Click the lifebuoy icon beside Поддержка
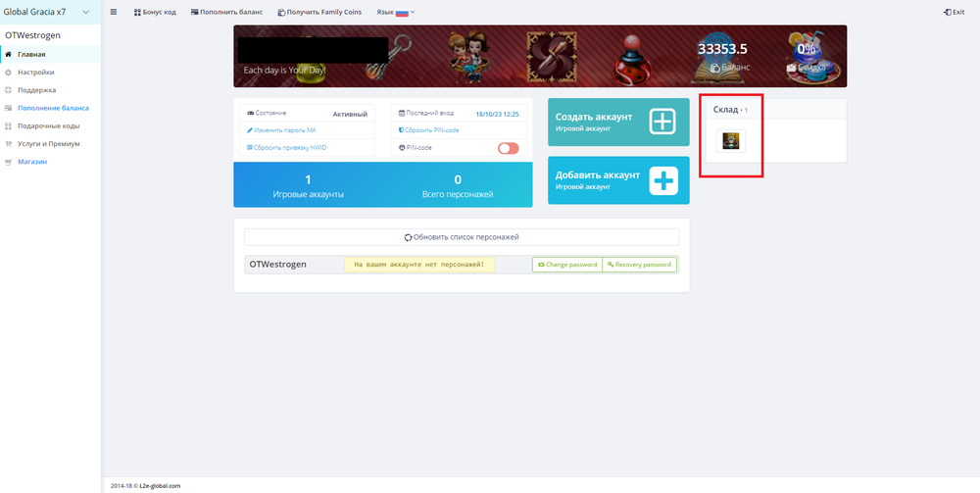The image size is (980, 493). point(9,90)
